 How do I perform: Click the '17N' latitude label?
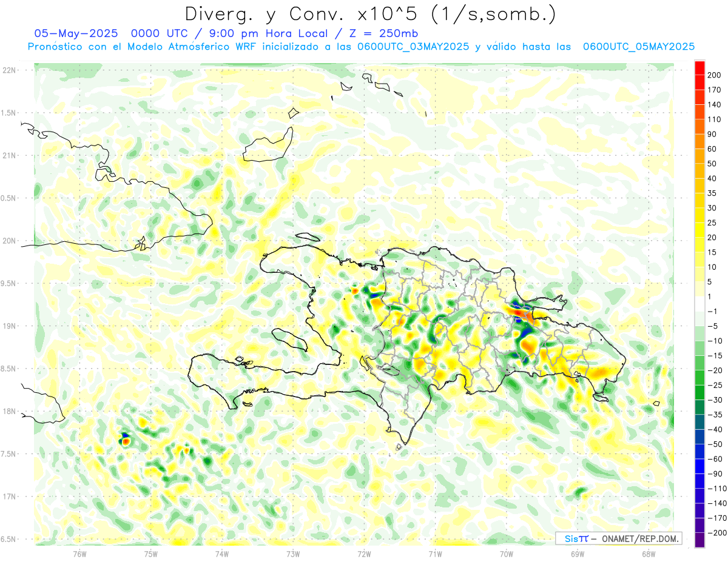(9, 497)
